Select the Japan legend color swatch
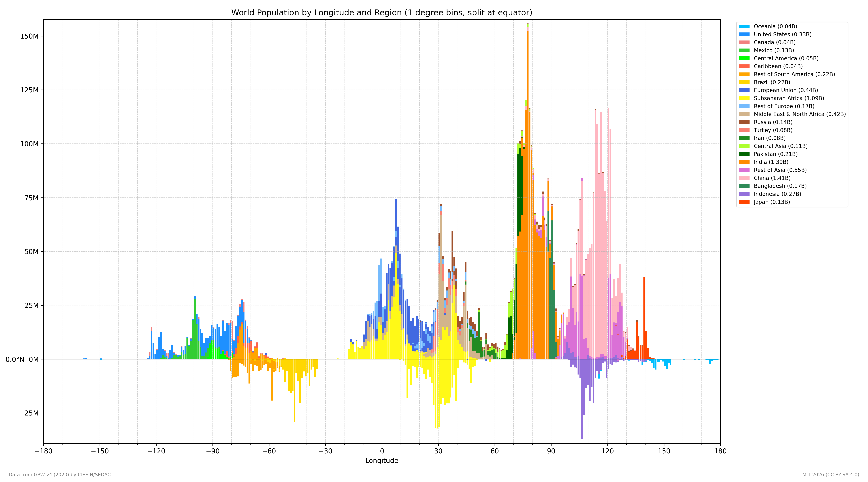Image resolution: width=868 pixels, height=482 pixels. click(x=744, y=202)
